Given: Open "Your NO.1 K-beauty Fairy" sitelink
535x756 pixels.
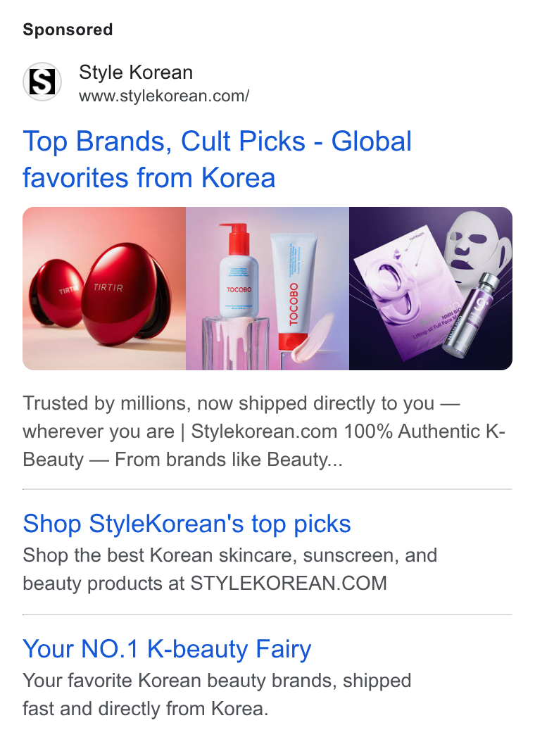Looking at the screenshot, I should (x=167, y=649).
